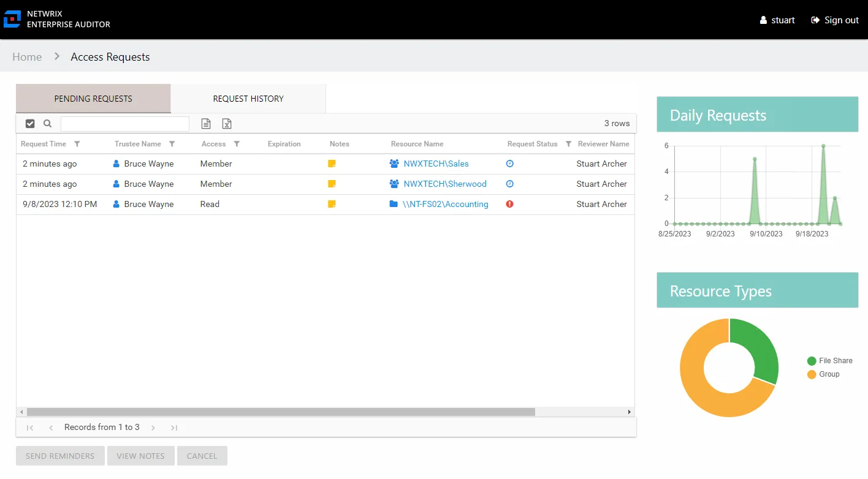This screenshot has height=479, width=868.
Task: Go to previous page of records
Action: tap(51, 428)
